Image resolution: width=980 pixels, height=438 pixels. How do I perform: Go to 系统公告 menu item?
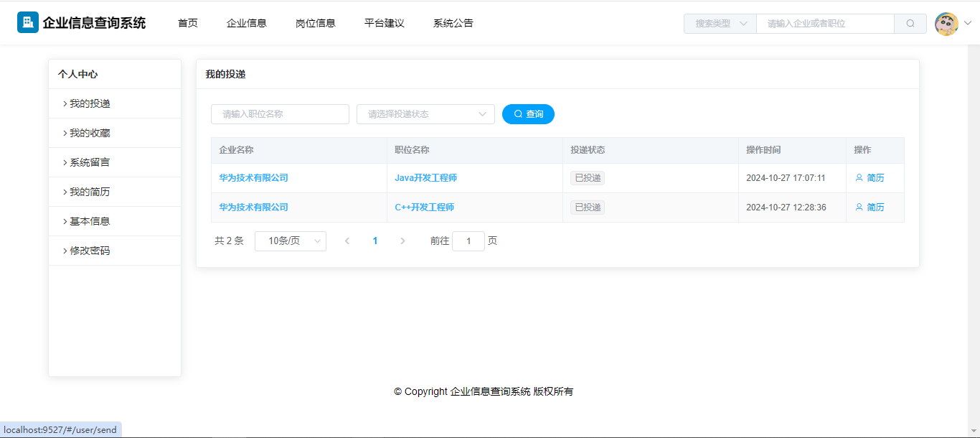[453, 23]
